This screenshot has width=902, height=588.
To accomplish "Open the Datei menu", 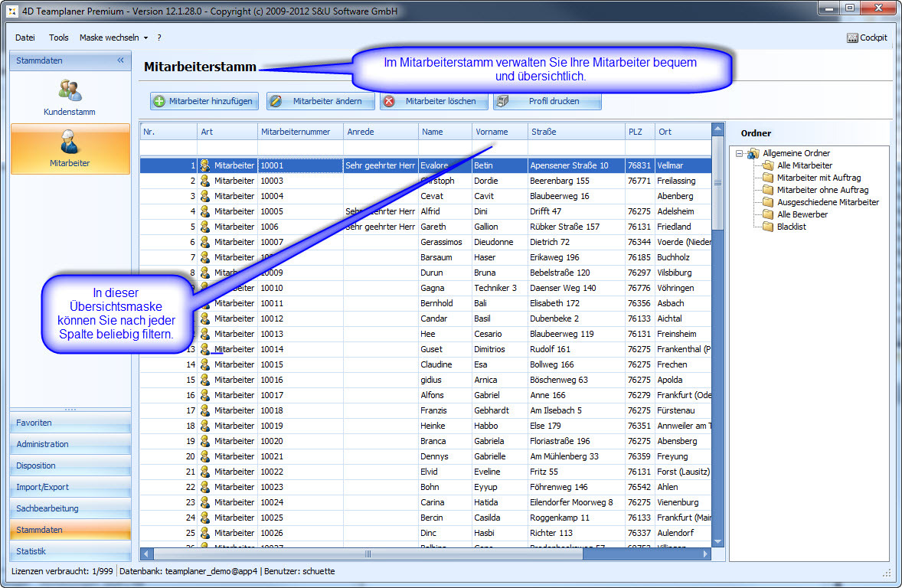I will 25,38.
